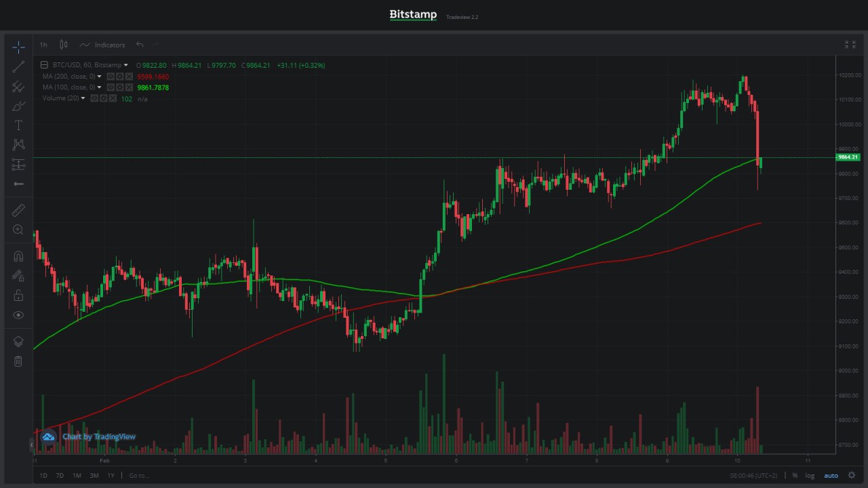Collapse the BTC/USD legend box
The height and width of the screenshot is (488, 868).
44,65
